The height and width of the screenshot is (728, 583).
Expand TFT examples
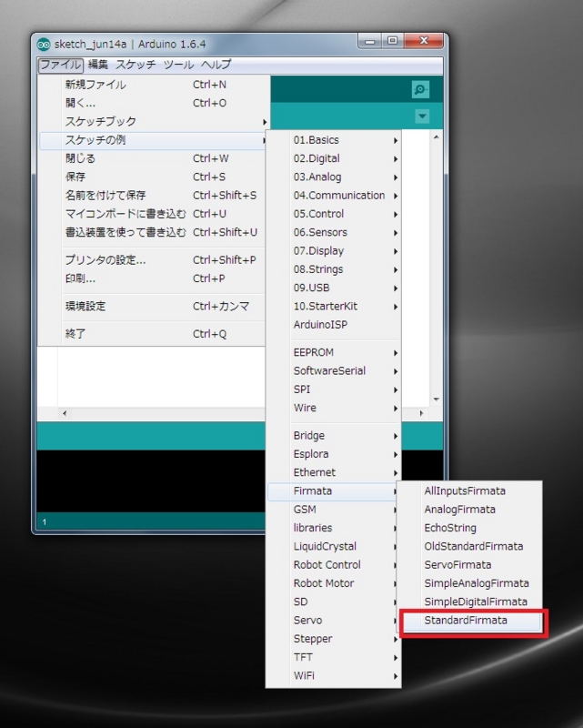pyautogui.click(x=333, y=657)
